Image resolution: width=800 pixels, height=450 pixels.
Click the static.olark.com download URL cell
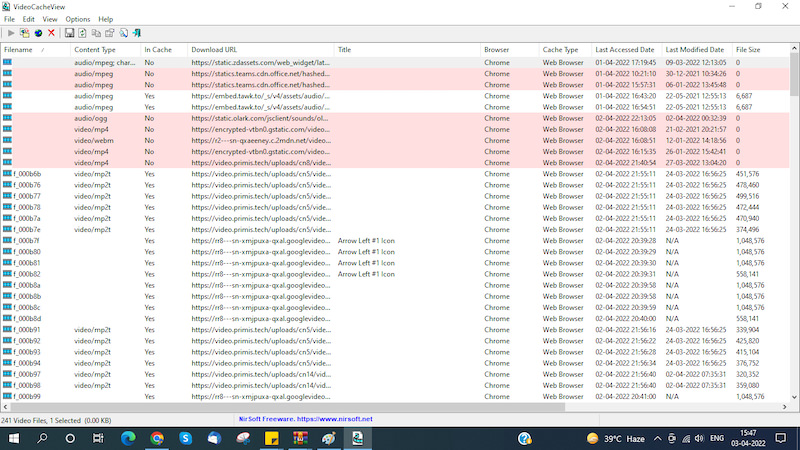pyautogui.click(x=261, y=118)
